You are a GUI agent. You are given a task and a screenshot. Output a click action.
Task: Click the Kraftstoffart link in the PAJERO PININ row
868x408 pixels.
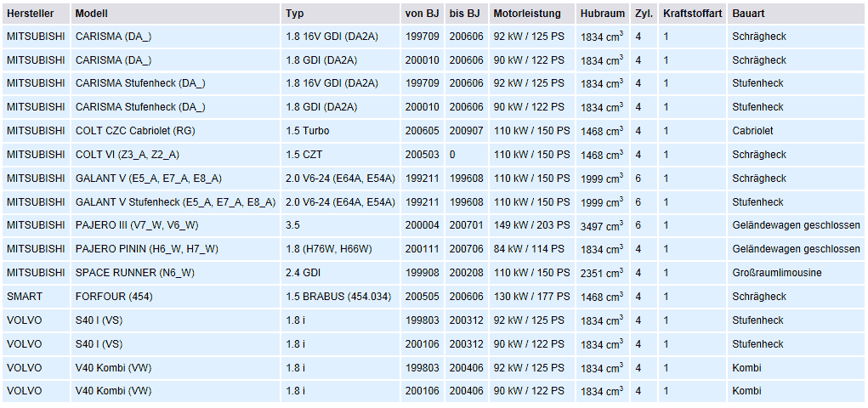[666, 249]
